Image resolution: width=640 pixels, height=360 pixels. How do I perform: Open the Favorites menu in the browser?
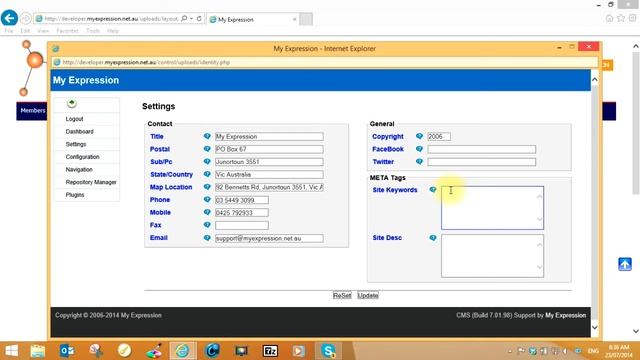[x=67, y=31]
